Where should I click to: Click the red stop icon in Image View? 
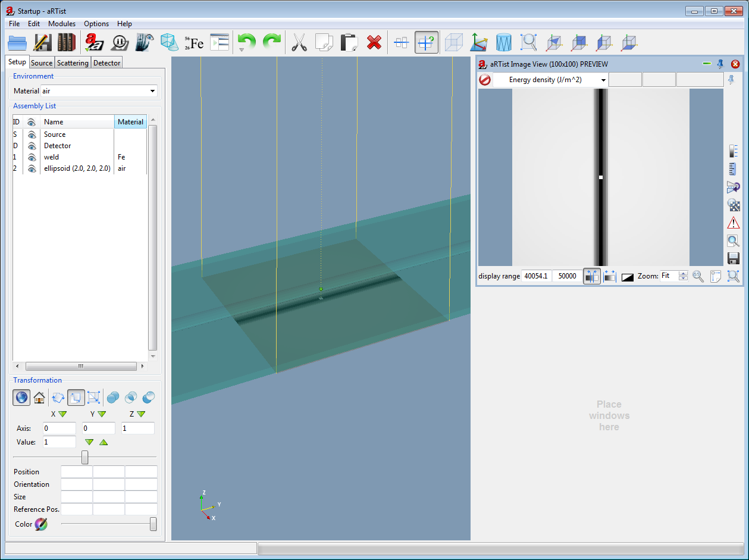click(485, 80)
